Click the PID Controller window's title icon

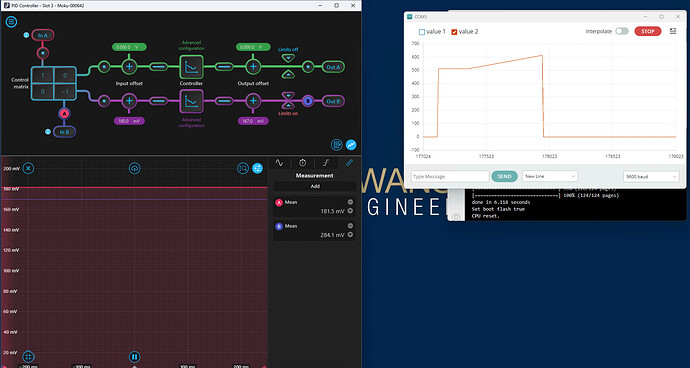click(7, 6)
